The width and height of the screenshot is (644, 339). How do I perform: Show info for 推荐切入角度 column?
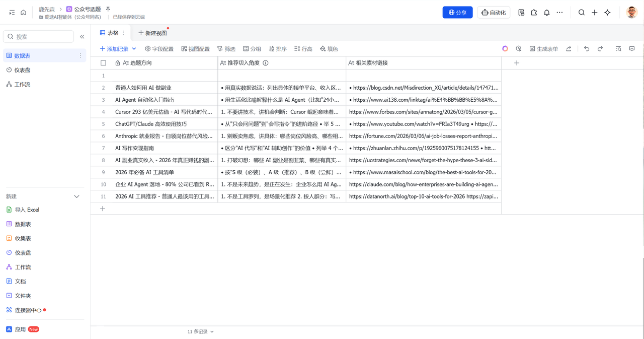coord(266,63)
